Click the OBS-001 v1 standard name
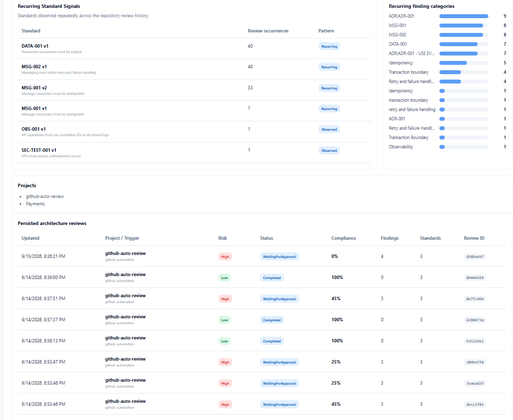513x420 pixels. pyautogui.click(x=34, y=129)
